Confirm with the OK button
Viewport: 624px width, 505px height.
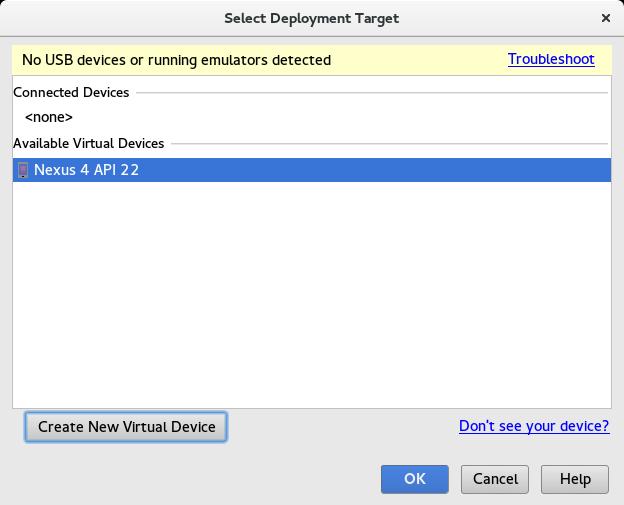click(415, 479)
